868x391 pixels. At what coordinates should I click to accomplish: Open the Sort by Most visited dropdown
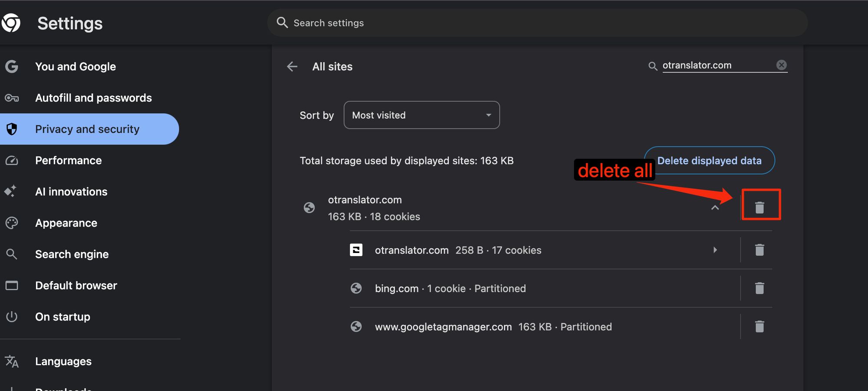[421, 115]
